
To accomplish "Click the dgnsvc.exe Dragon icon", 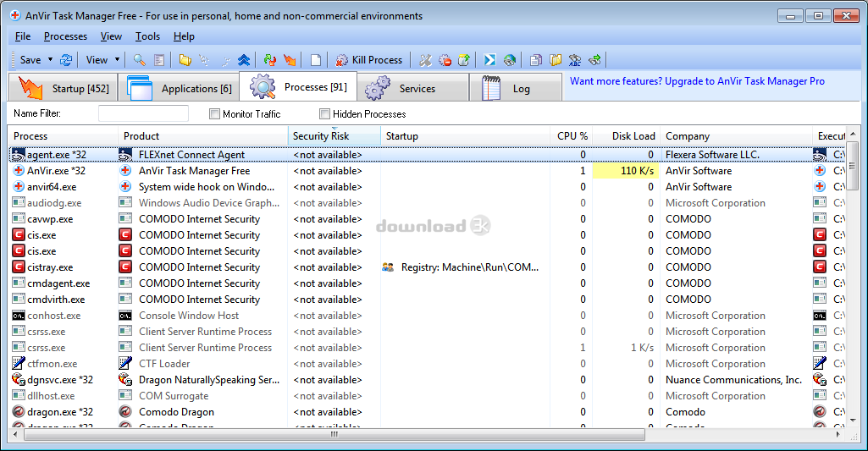I will click(x=19, y=379).
